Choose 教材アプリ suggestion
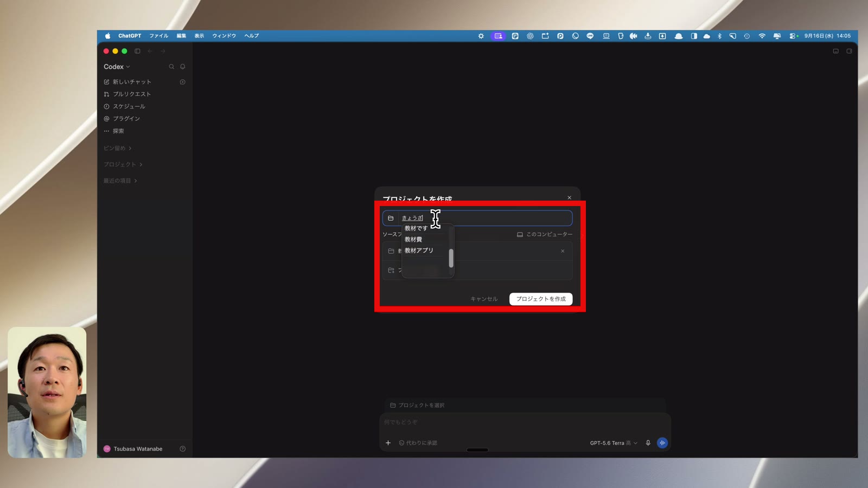Viewport: 868px width, 488px height. (x=419, y=251)
